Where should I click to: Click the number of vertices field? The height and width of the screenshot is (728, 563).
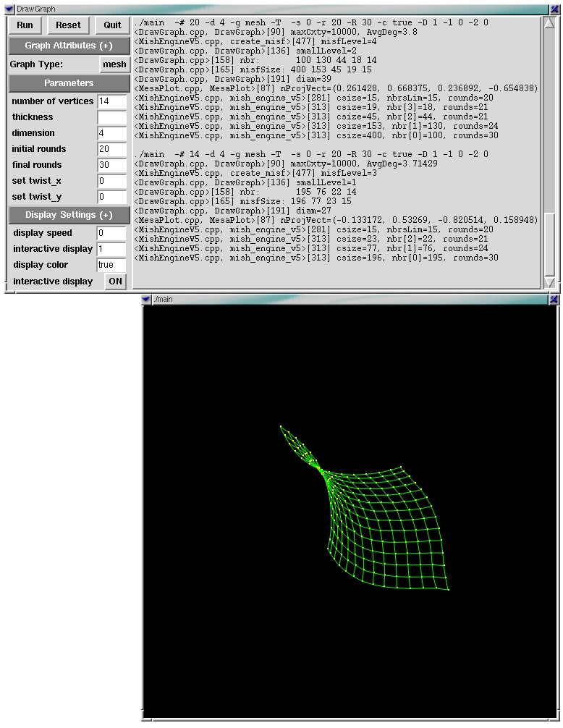(x=112, y=101)
